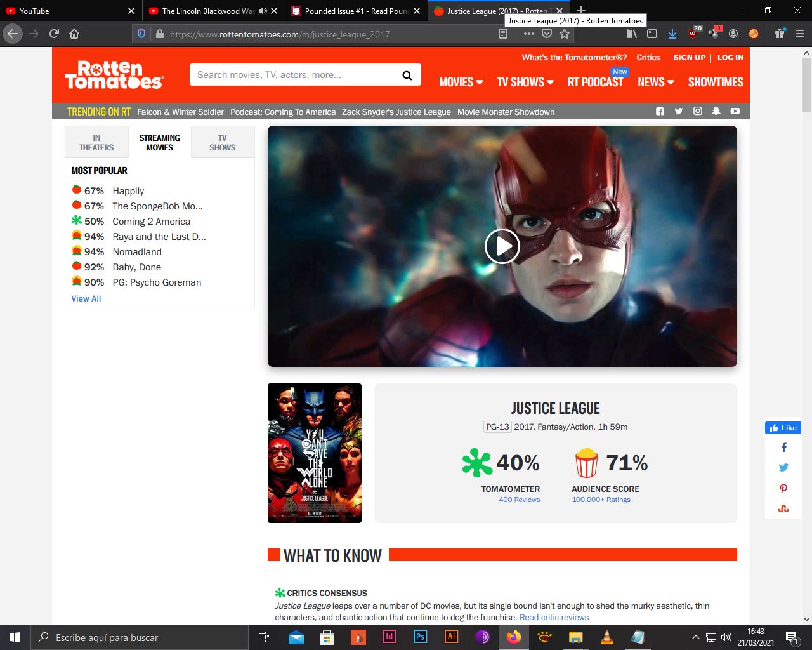Save page to Pocket
The width and height of the screenshot is (812, 650).
pos(547,34)
